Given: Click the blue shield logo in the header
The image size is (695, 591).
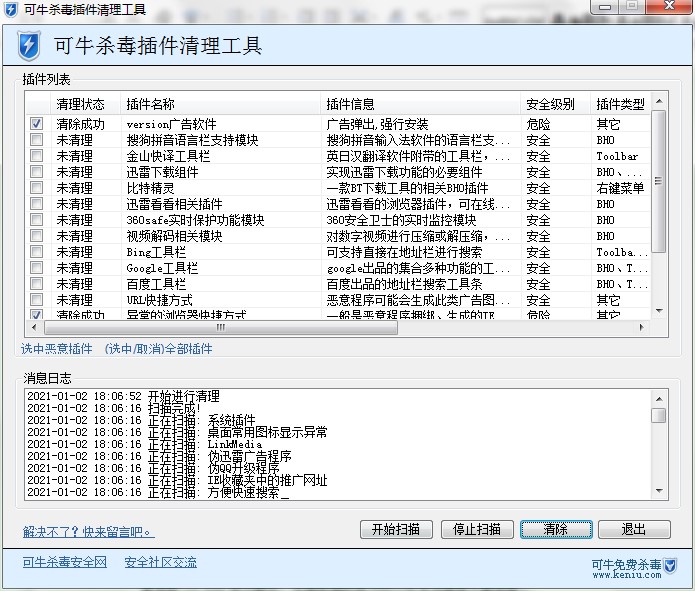Looking at the screenshot, I should click(x=29, y=45).
